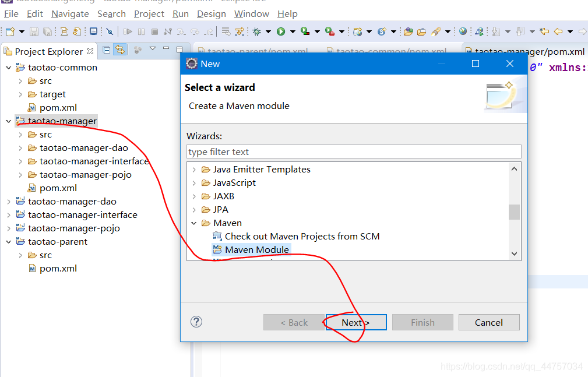The height and width of the screenshot is (377, 588).
Task: Click the green Run icon
Action: click(x=281, y=31)
